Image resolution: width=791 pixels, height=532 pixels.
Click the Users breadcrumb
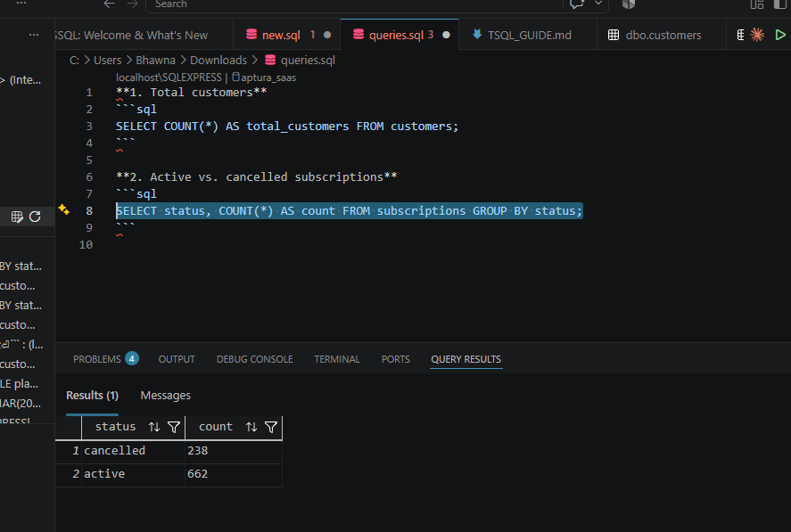[x=107, y=60]
